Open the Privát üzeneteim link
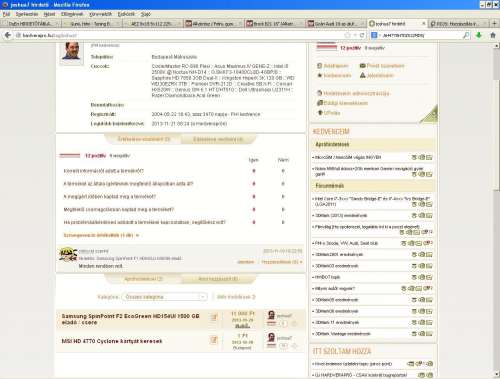500x379 pixels. pos(385,66)
